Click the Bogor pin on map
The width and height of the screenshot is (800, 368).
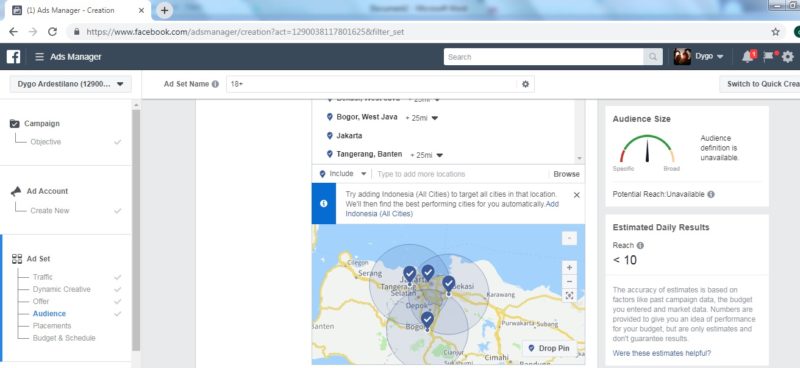pos(427,321)
